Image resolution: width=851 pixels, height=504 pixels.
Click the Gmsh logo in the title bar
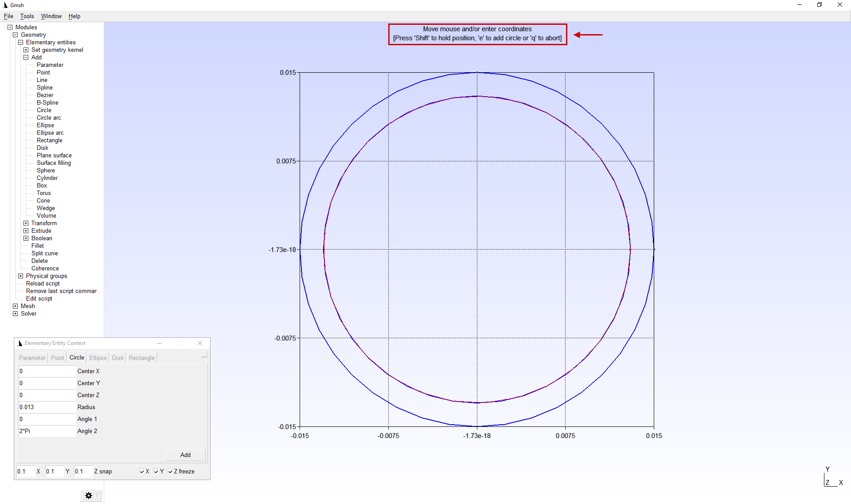coord(5,5)
